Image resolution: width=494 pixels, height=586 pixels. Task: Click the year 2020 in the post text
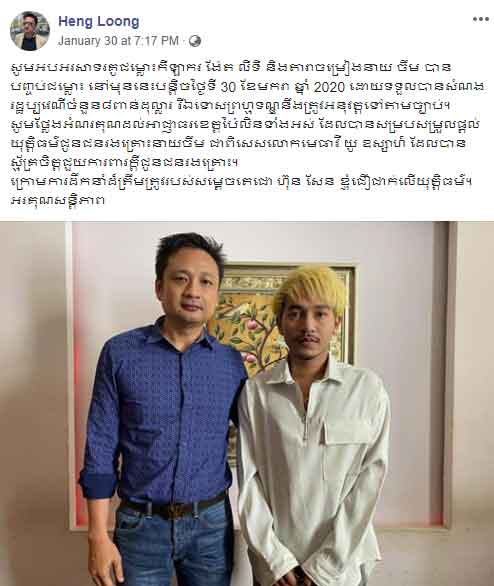tap(329, 87)
